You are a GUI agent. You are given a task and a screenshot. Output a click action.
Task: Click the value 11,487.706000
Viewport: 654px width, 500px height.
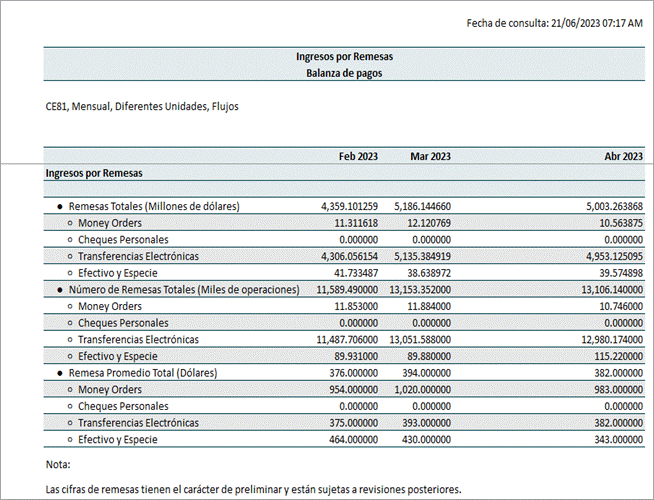point(347,340)
